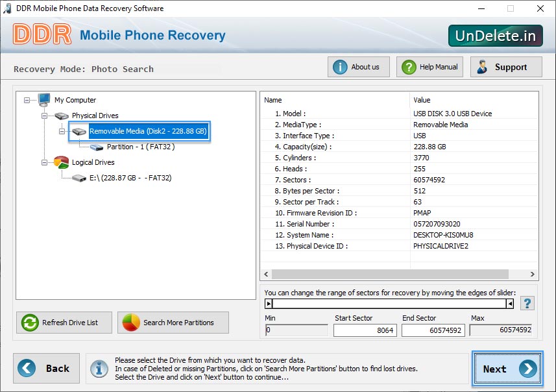556x392 pixels.
Task: Click the Physical Drives disk icon
Action: tap(62, 116)
